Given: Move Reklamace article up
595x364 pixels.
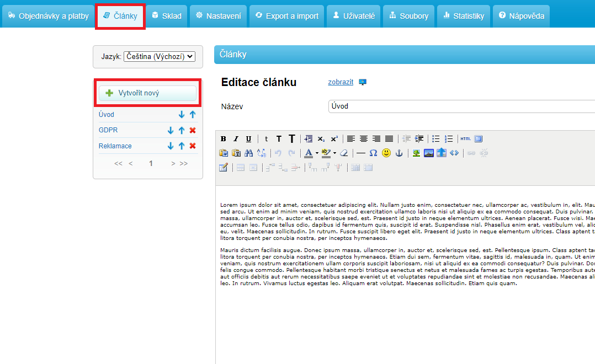Looking at the screenshot, I should click(x=182, y=146).
